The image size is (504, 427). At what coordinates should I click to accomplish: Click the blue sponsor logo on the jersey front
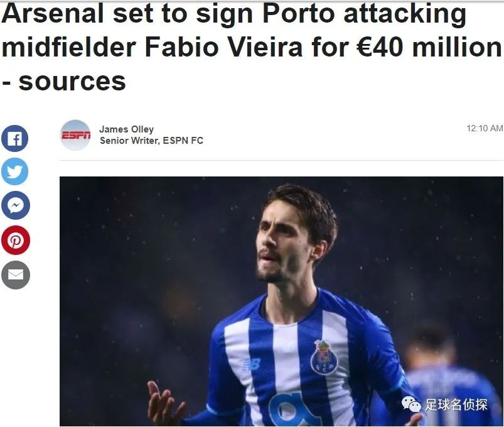[x=292, y=409]
